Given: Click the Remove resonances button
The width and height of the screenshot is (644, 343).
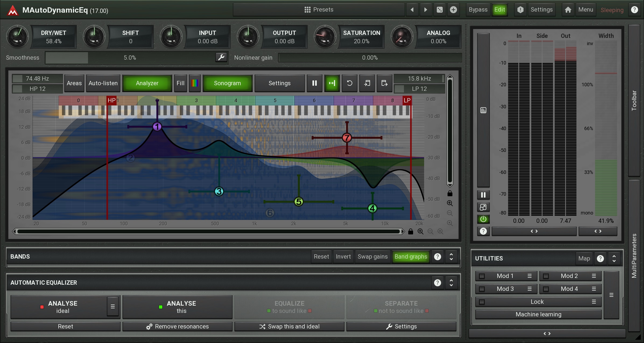Looking at the screenshot, I should tap(177, 326).
